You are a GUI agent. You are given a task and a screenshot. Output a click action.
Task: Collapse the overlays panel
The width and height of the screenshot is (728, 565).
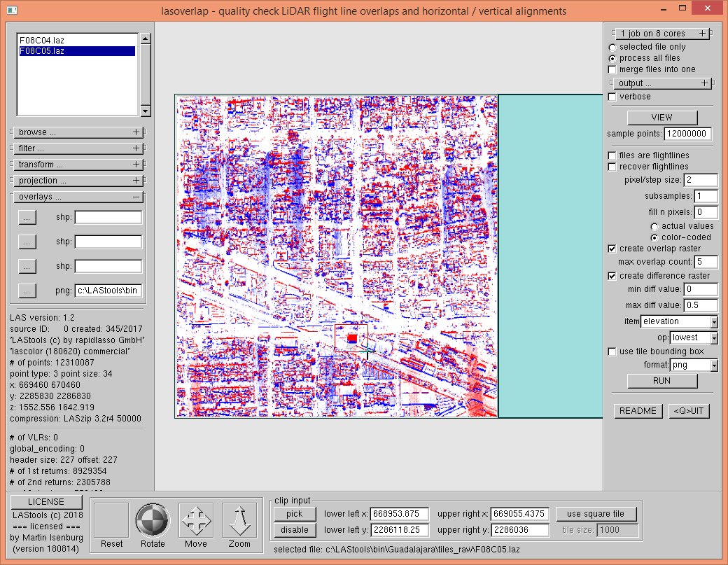pos(136,197)
